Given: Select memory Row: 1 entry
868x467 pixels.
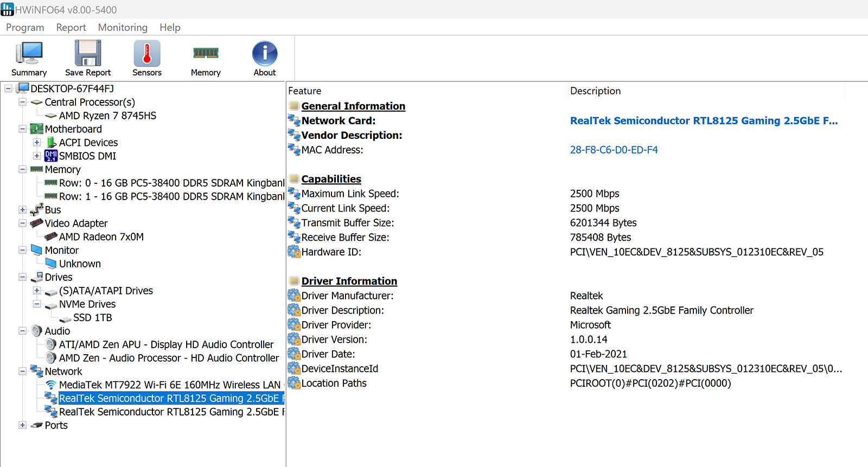Looking at the screenshot, I should coord(171,196).
